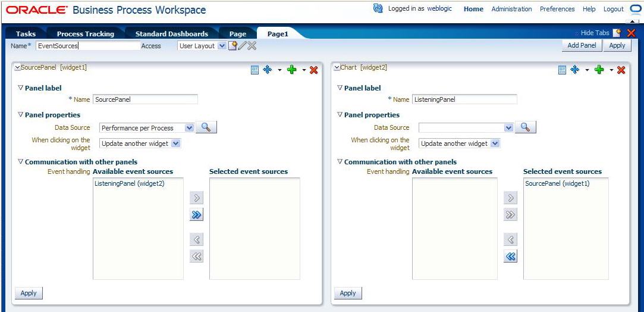This screenshot has height=312, width=644.
Task: Click Apply at bottom of SourcePanel
Action: [x=29, y=293]
